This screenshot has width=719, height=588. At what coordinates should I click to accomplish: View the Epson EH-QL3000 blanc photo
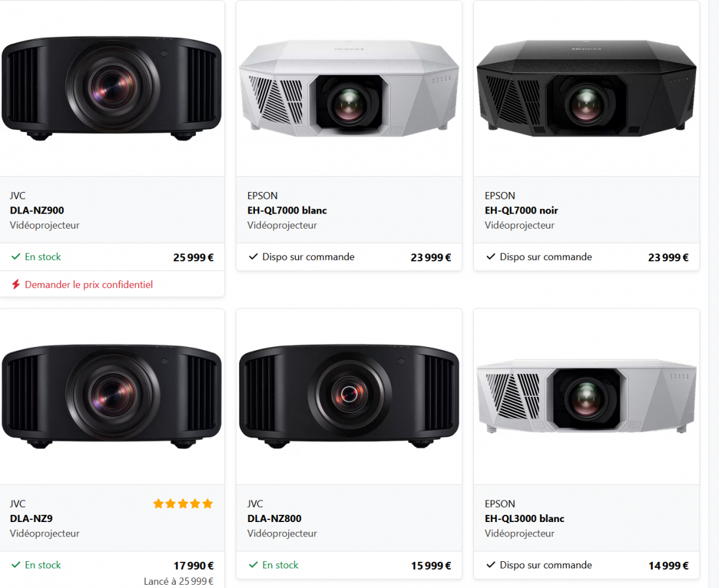586,397
